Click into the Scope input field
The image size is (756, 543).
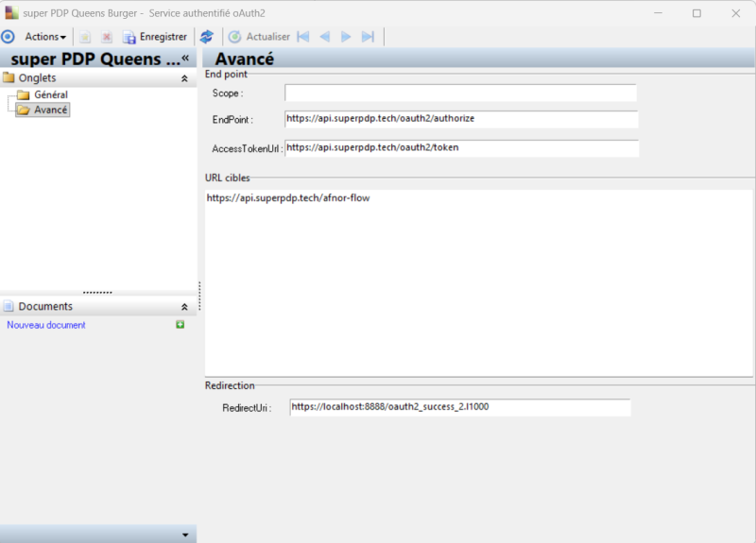click(x=460, y=93)
